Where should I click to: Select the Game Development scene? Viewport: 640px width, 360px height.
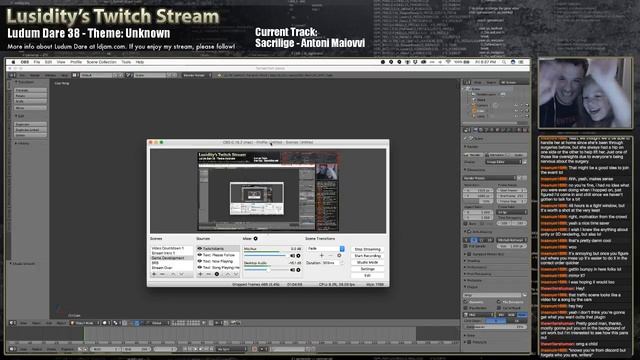[x=171, y=258]
